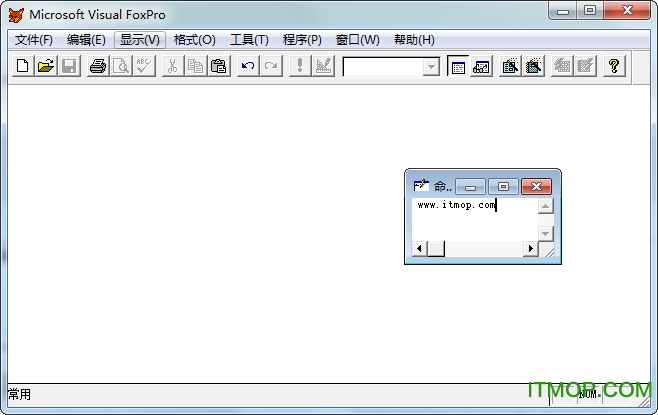Click the Form Wizard toolbar icon
Screen dimensions: 658x415
pos(510,66)
